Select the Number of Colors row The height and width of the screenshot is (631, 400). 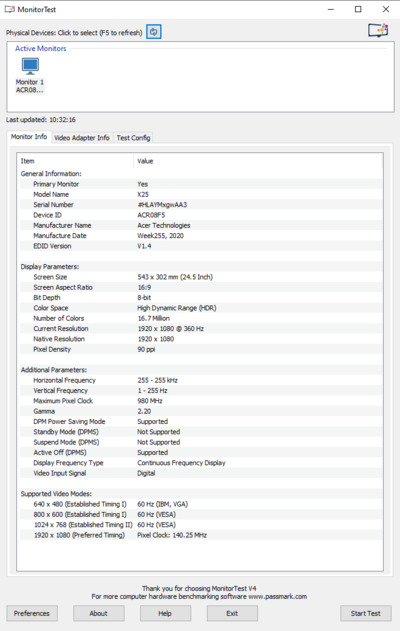tap(200, 318)
